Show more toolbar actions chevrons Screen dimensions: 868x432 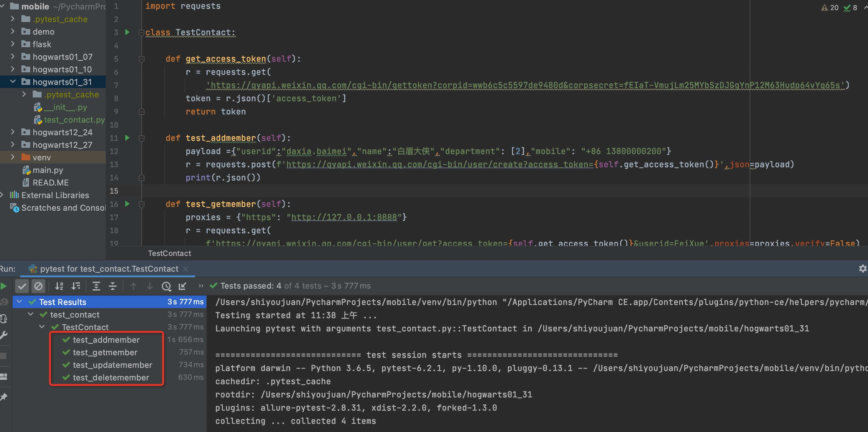(x=201, y=286)
